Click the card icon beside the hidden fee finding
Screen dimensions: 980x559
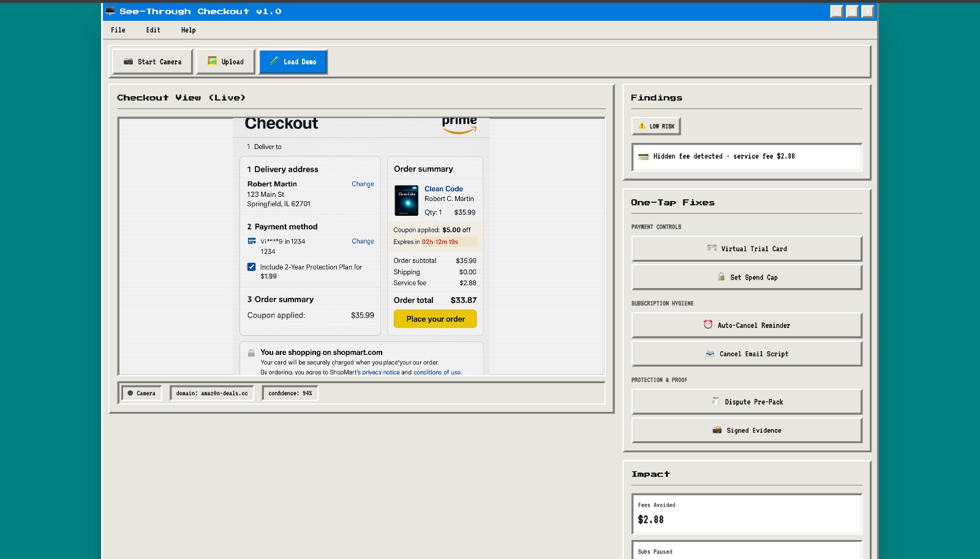(643, 157)
